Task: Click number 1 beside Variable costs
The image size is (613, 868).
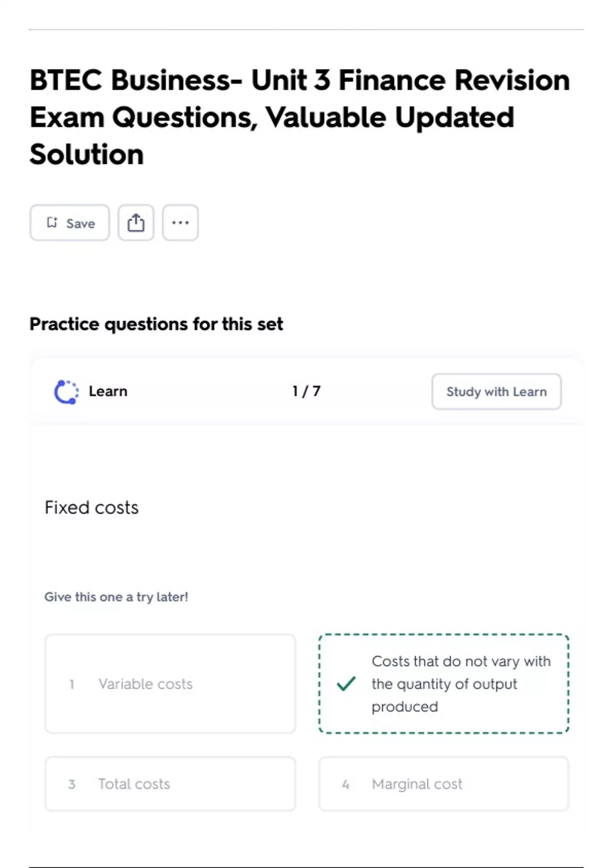Action: [x=72, y=684]
